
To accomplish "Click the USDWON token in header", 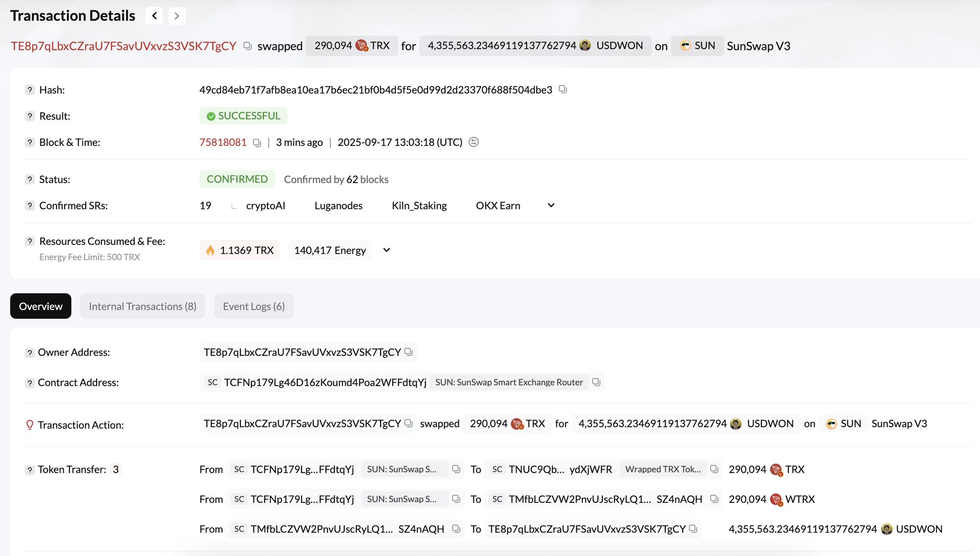I will click(619, 45).
